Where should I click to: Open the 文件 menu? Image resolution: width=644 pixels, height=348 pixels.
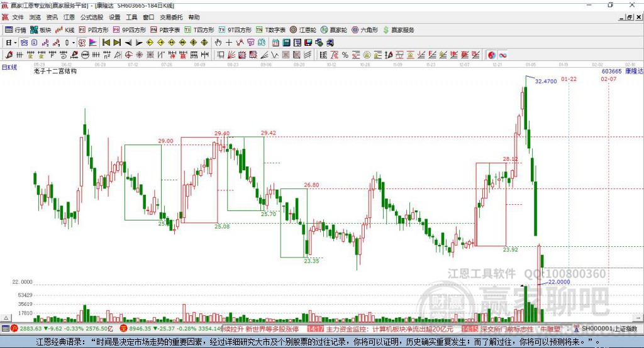coord(18,17)
